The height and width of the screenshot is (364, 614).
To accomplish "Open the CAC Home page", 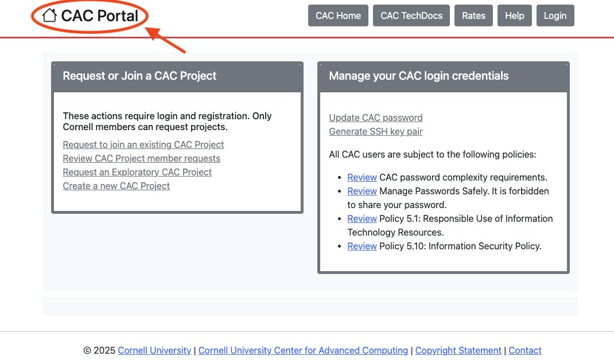I will pyautogui.click(x=338, y=16).
